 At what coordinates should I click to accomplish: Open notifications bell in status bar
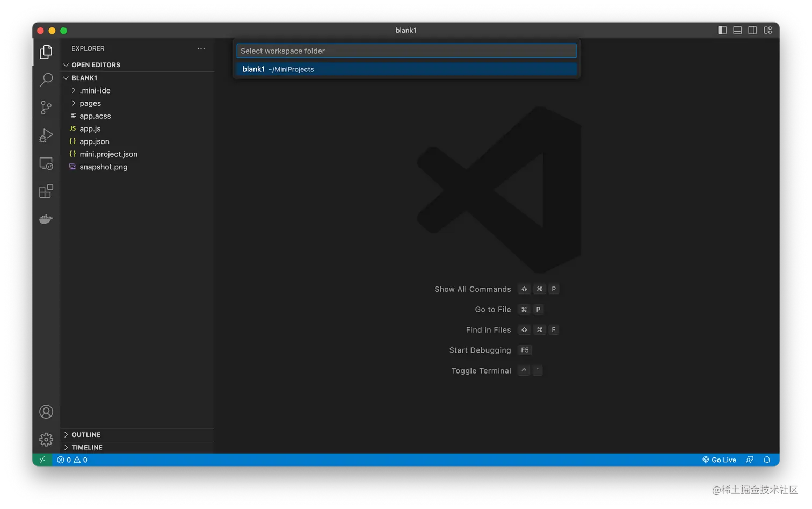(767, 460)
